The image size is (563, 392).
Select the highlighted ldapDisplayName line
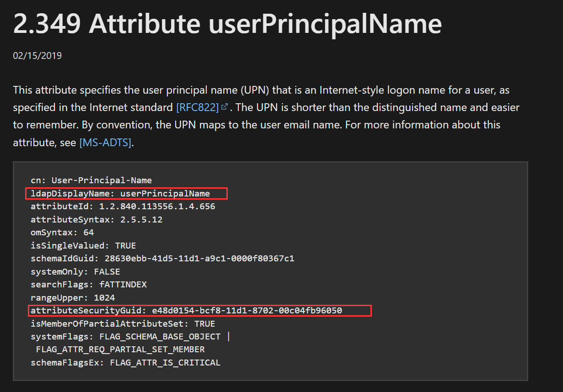pyautogui.click(x=120, y=193)
